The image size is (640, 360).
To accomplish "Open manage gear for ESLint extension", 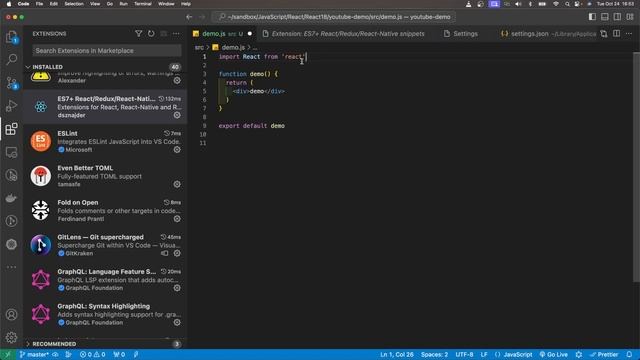I will [177, 150].
